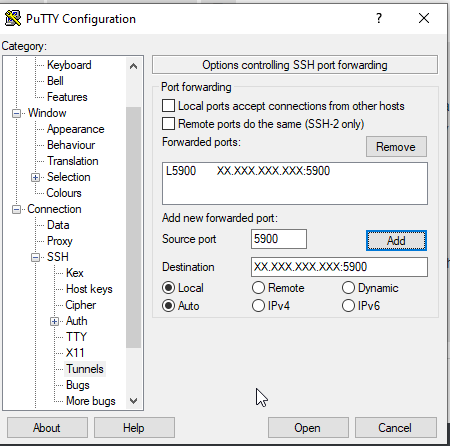The image size is (450, 446).
Task: Click the Cancel button
Action: point(395,427)
